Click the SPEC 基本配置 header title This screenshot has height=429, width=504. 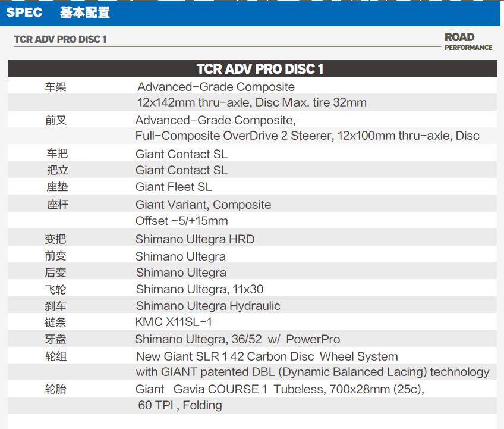coord(58,12)
